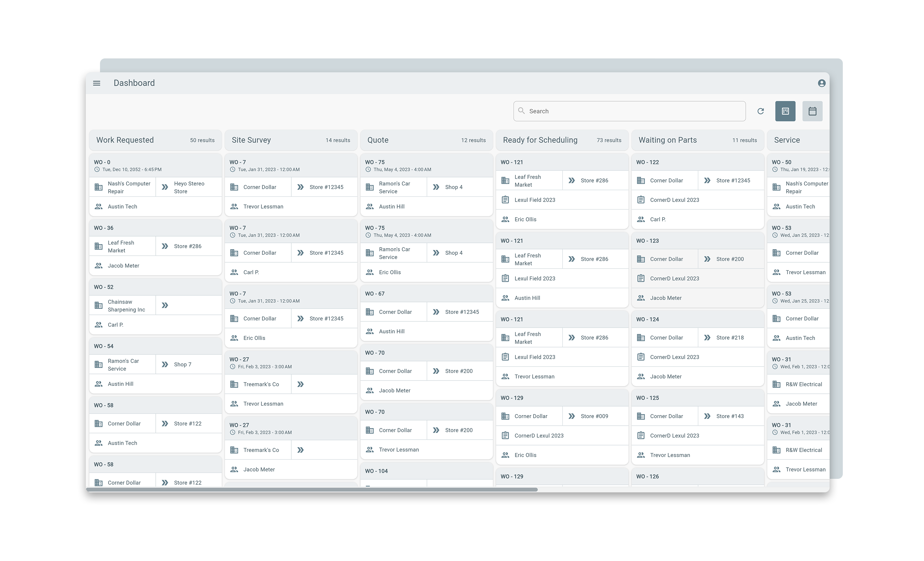Click double-chevron icon beside Heyo Stereo Store
This screenshot has height=561, width=924.
pyautogui.click(x=165, y=187)
